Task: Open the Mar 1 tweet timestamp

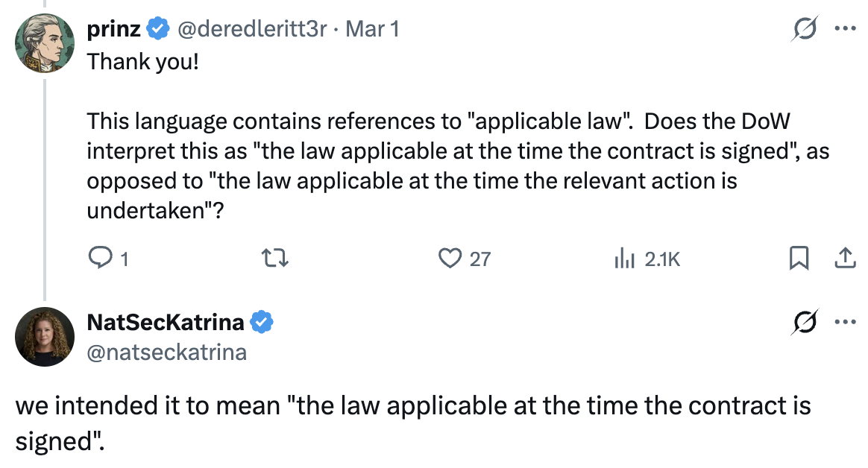Action: [374, 30]
